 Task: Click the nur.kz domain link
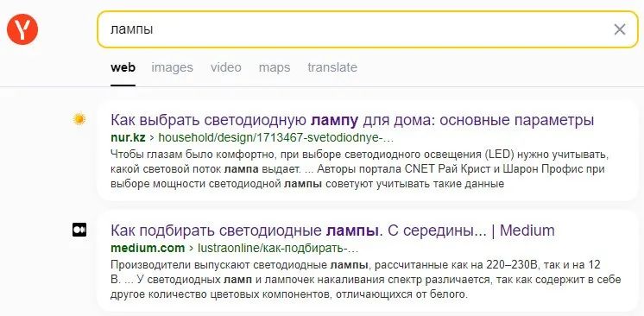click(x=128, y=137)
